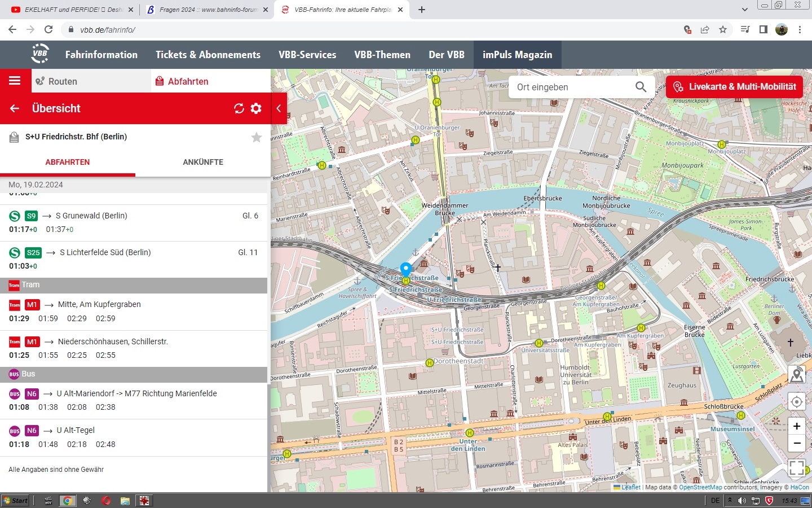Select the S25 line badge

33,252
